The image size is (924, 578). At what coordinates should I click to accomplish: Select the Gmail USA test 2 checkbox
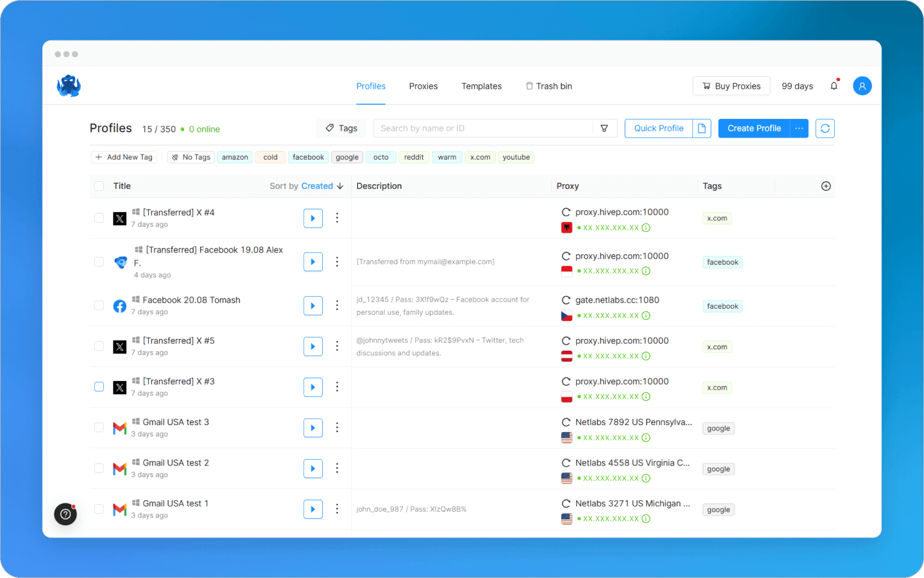pyautogui.click(x=99, y=468)
